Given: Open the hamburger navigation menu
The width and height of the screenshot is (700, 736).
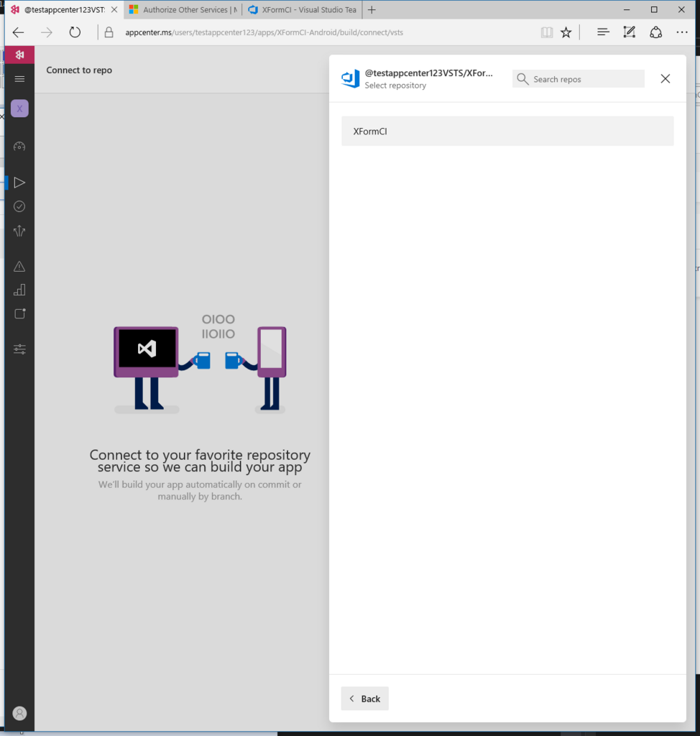Looking at the screenshot, I should (19, 79).
